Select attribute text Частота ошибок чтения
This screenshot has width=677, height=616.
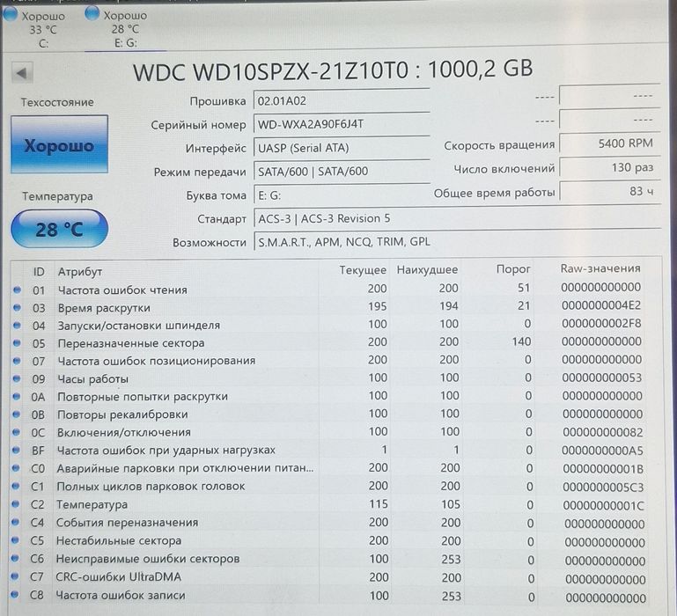tap(122, 290)
